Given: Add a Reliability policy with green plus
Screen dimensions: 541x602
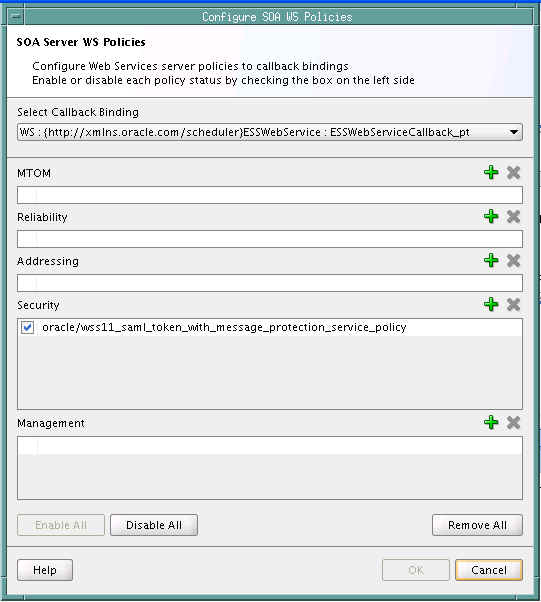Looking at the screenshot, I should [x=491, y=217].
